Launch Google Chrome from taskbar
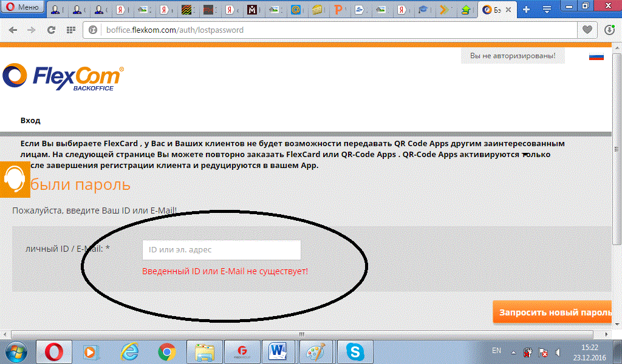The height and width of the screenshot is (364, 622). [x=166, y=352]
